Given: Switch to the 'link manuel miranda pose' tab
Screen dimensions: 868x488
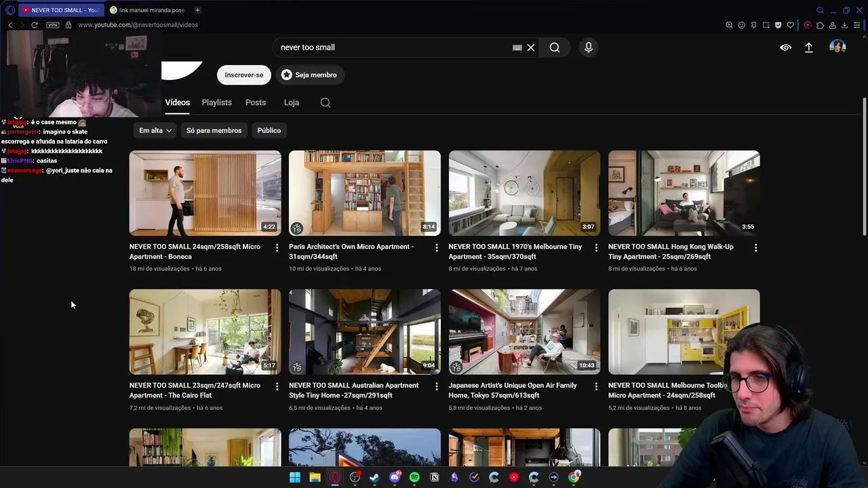Looking at the screenshot, I should [147, 10].
